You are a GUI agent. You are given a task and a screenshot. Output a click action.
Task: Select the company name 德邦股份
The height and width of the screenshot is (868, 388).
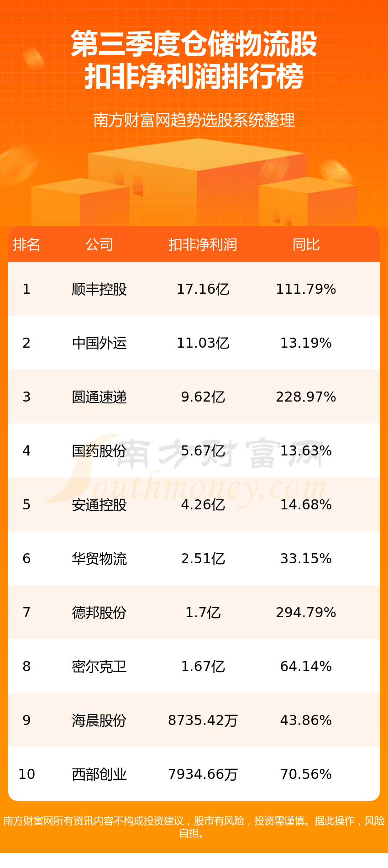(x=99, y=613)
